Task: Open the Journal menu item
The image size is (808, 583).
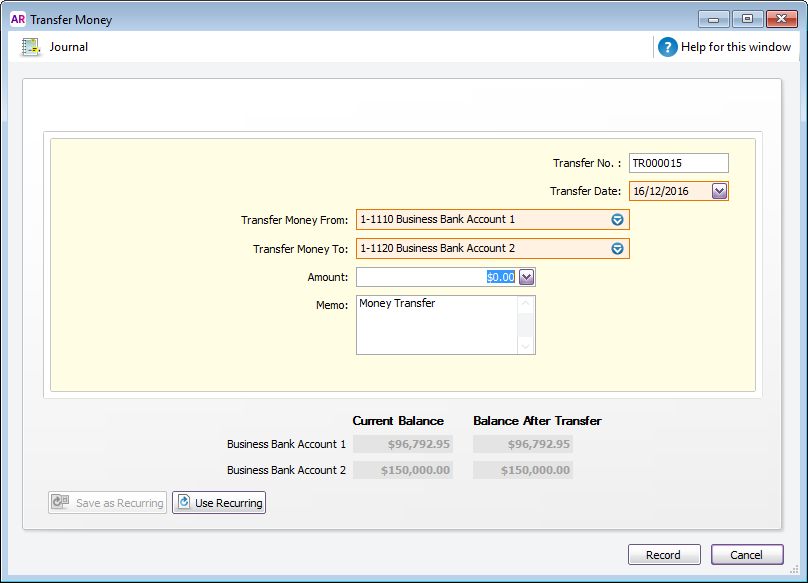Action: click(68, 47)
